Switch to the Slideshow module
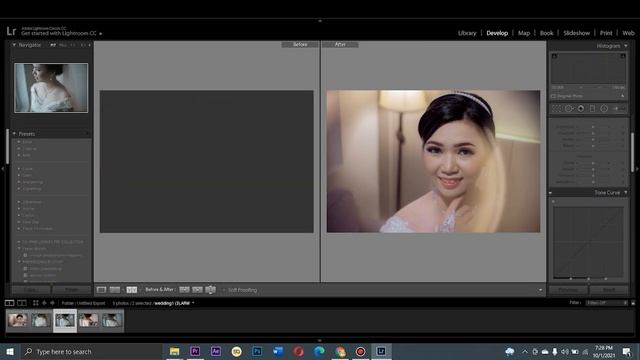 576,33
